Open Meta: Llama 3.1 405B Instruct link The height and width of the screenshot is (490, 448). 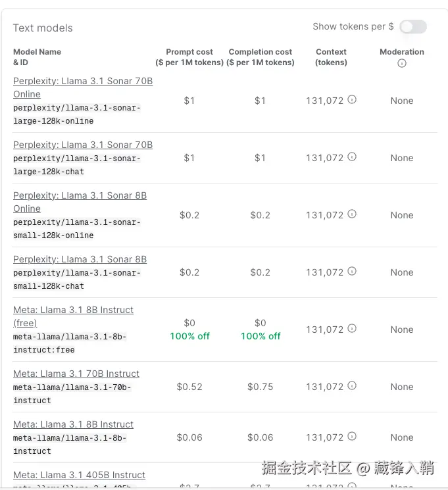pos(79,475)
